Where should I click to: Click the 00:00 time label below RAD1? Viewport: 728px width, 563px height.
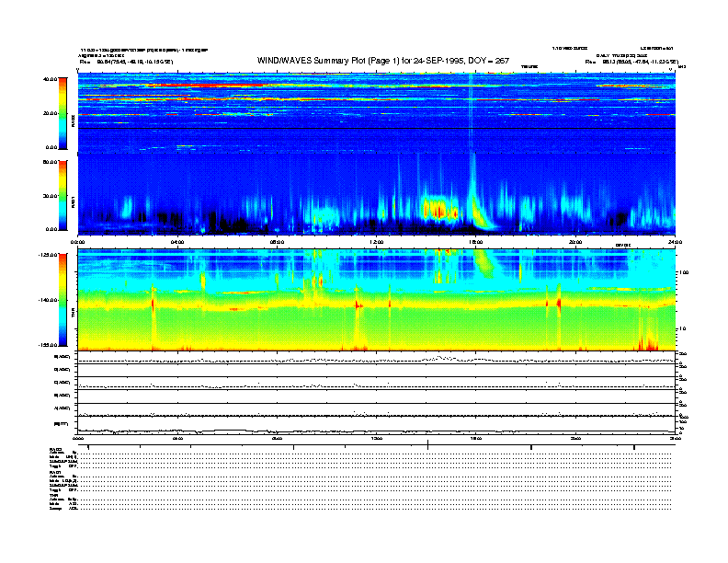coord(77,242)
